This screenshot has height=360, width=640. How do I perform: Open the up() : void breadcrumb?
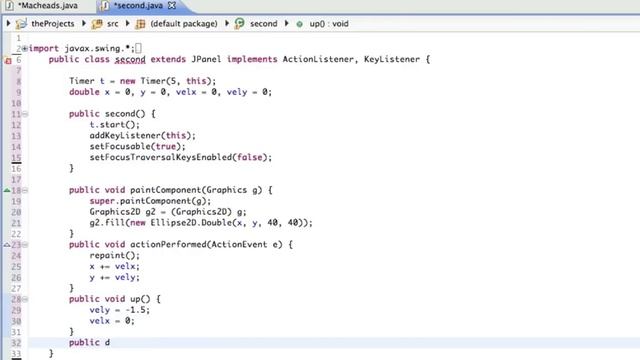click(x=329, y=24)
